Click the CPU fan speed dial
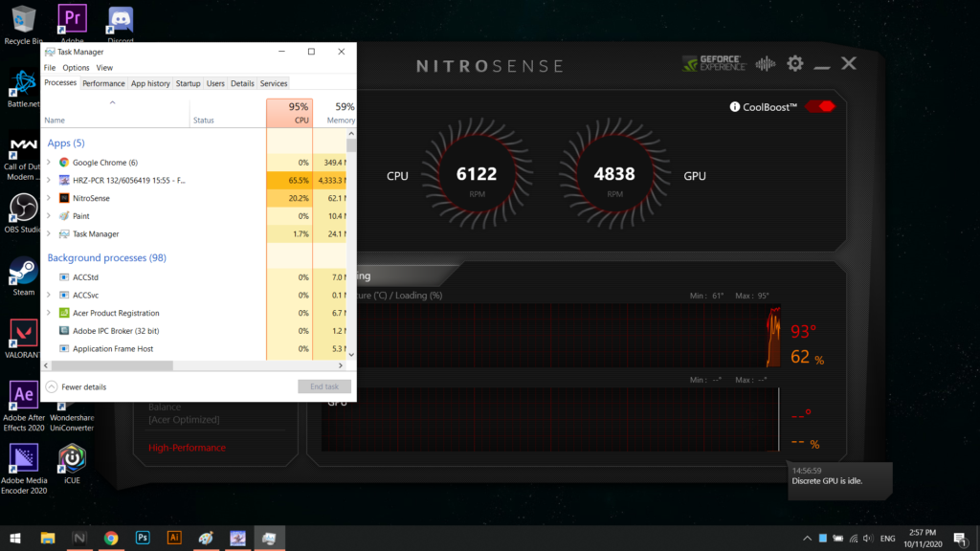This screenshot has width=980, height=551. (477, 174)
